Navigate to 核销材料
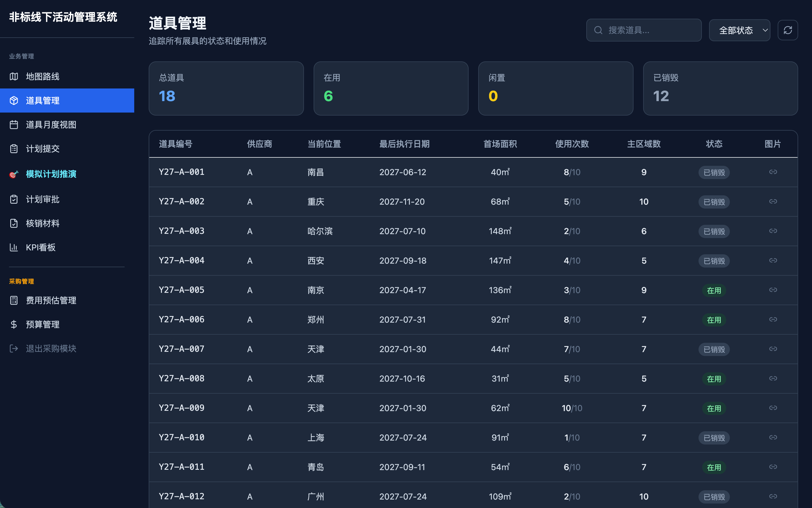 point(67,223)
